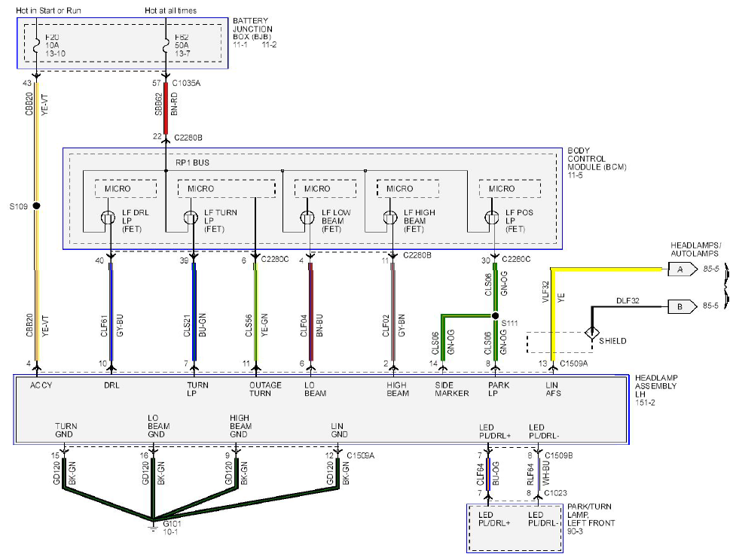The height and width of the screenshot is (560, 736).
Task: Click the CLS56 YE-GN wire label
Action: 256,325
